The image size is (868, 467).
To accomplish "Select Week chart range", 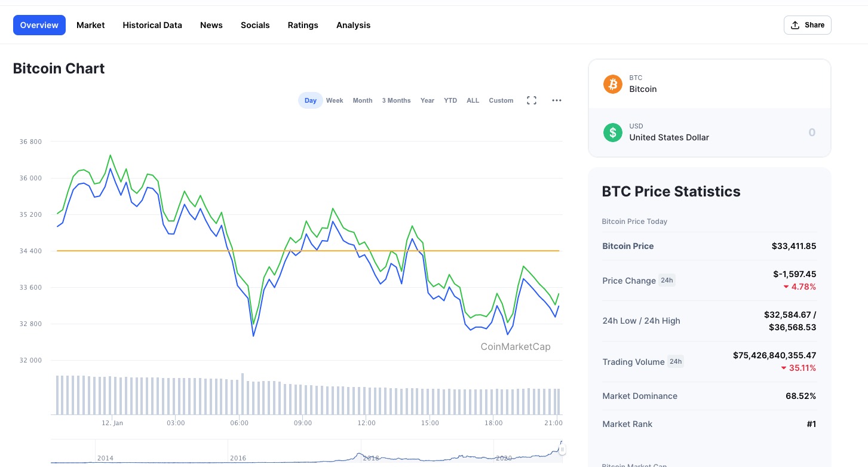I will tap(335, 100).
